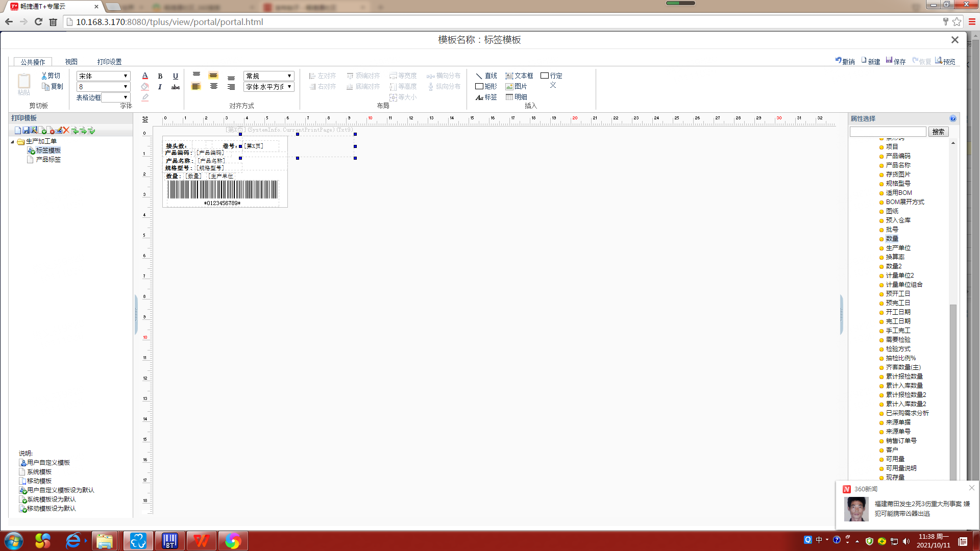The width and height of the screenshot is (980, 551).
Task: Select 开工日期 property in list
Action: pyautogui.click(x=898, y=312)
